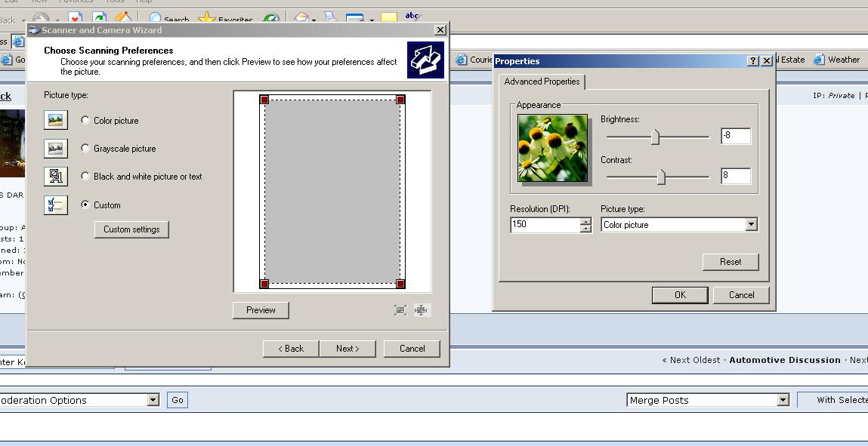Click the Resolution (DPI) input field
Viewport: 868px width, 446px height.
(x=545, y=225)
